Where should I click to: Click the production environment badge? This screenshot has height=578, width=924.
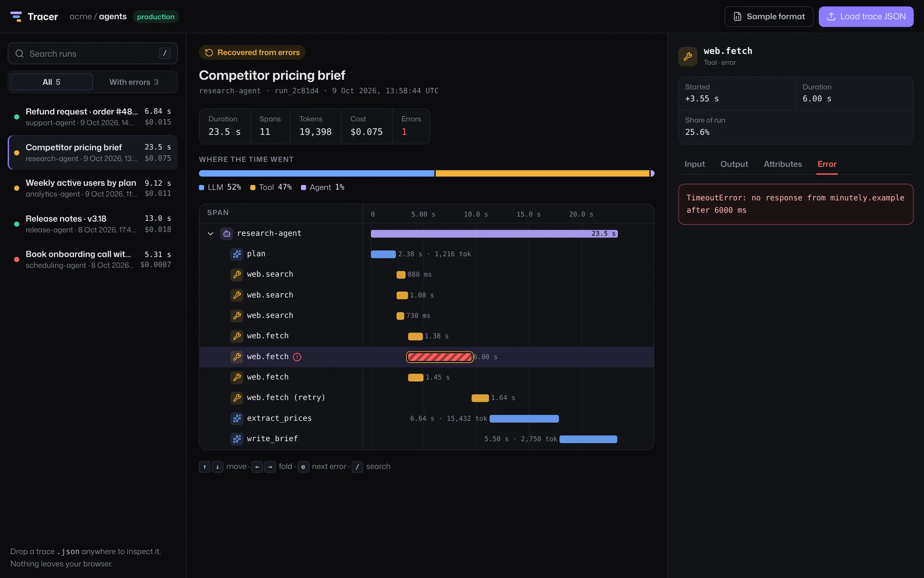click(156, 17)
